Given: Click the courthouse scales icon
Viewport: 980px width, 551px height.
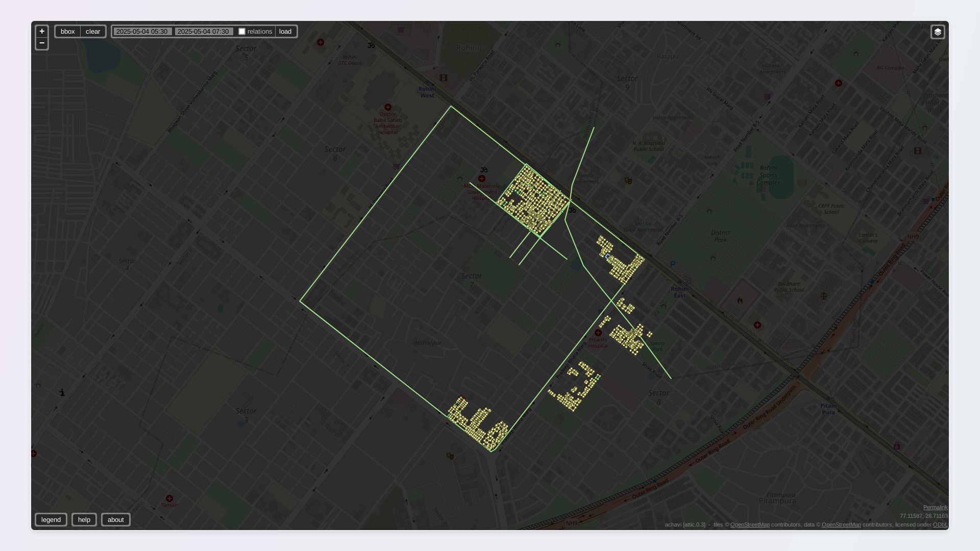Looking at the screenshot, I should (x=824, y=296).
